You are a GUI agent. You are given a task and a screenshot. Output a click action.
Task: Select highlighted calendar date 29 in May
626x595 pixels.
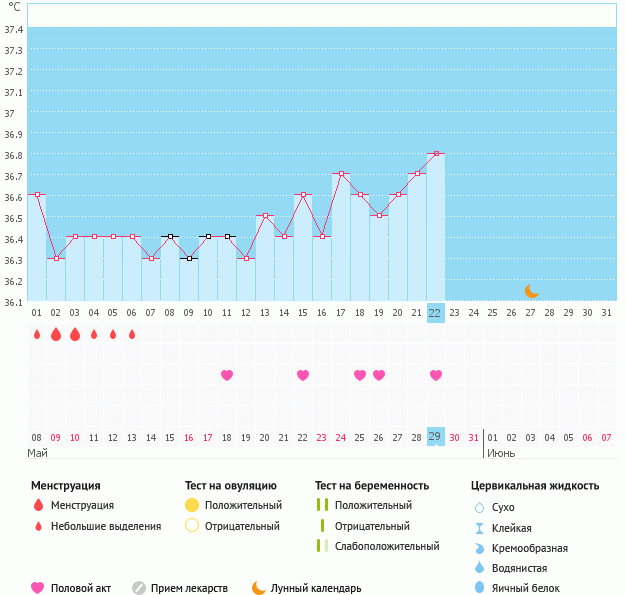[435, 437]
